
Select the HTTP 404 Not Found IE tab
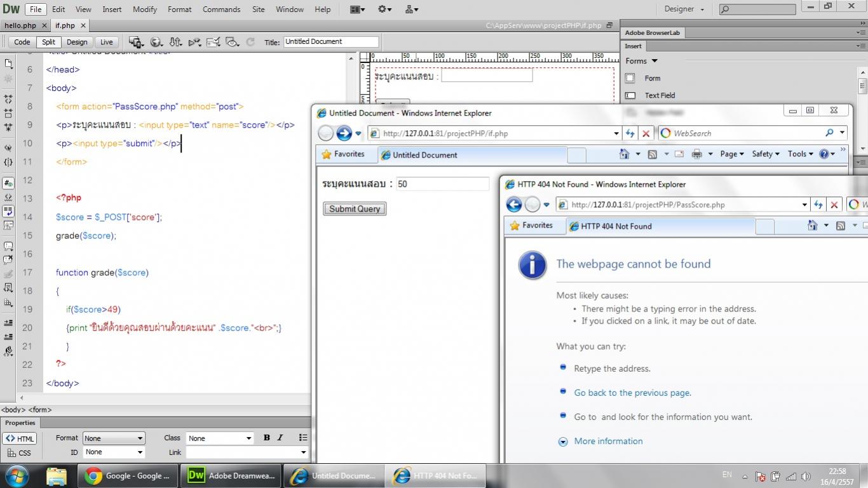point(660,226)
